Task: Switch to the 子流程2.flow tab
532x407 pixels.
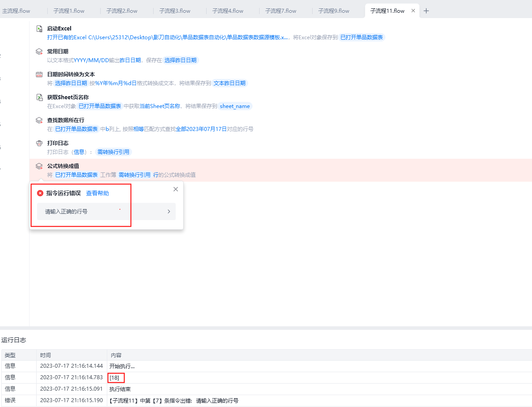Action: point(122,11)
